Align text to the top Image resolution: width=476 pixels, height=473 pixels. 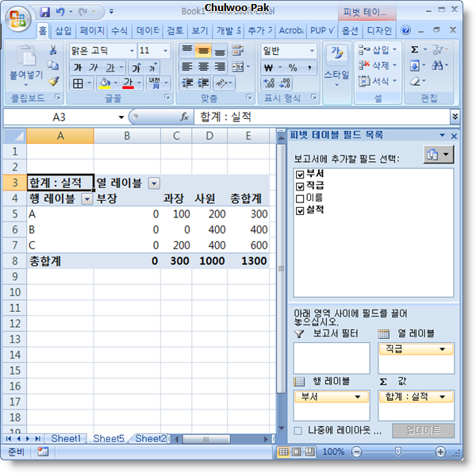[x=187, y=50]
